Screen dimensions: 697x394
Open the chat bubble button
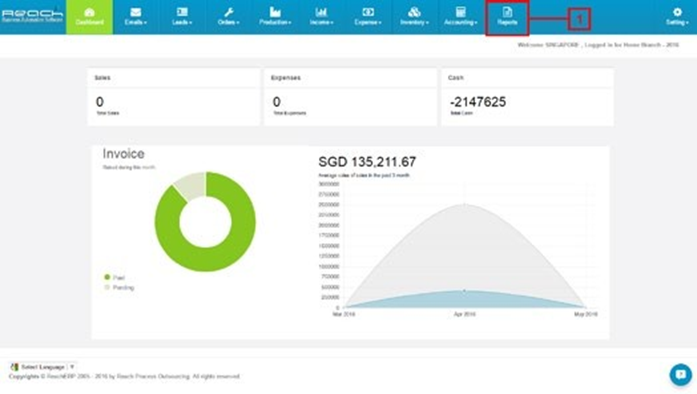point(681,374)
